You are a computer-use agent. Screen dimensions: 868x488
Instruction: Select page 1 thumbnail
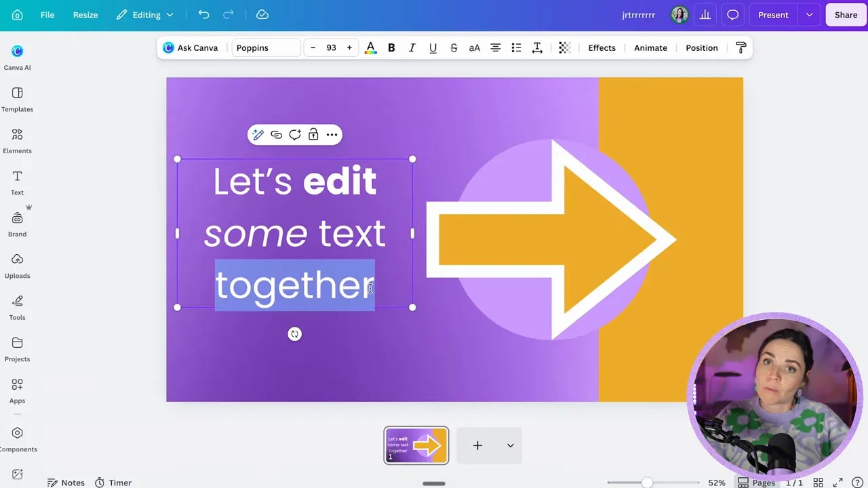[416, 445]
